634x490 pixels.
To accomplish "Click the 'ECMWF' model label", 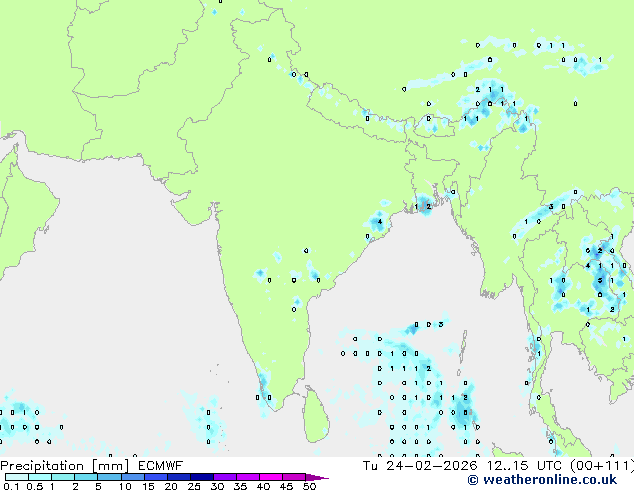I will point(161,466).
